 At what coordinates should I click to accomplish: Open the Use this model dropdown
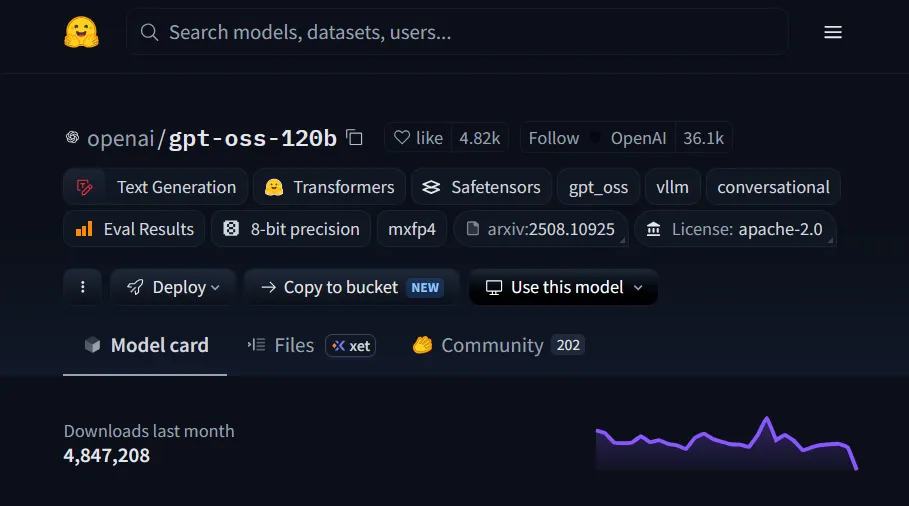click(563, 287)
